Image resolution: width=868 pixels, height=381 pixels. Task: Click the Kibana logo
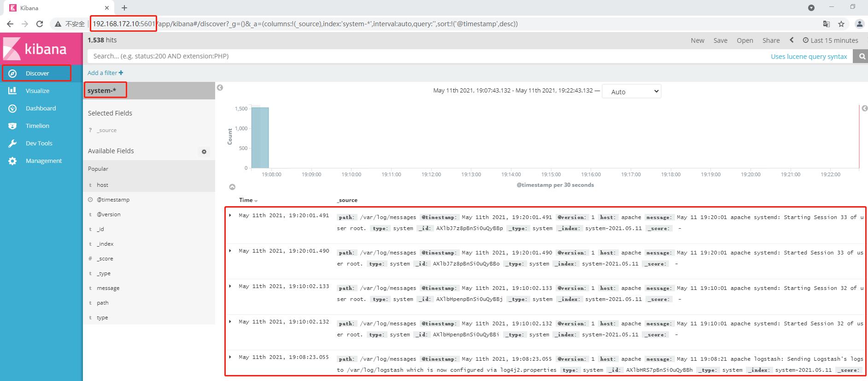[x=41, y=49]
